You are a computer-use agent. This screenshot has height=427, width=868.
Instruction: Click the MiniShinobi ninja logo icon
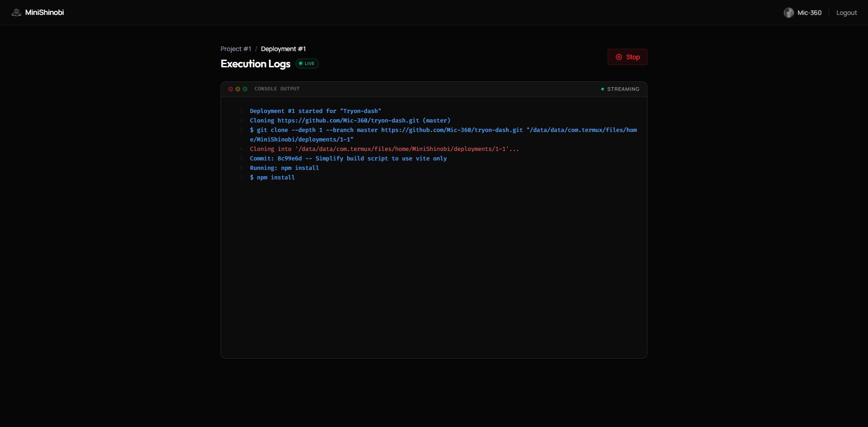[16, 13]
